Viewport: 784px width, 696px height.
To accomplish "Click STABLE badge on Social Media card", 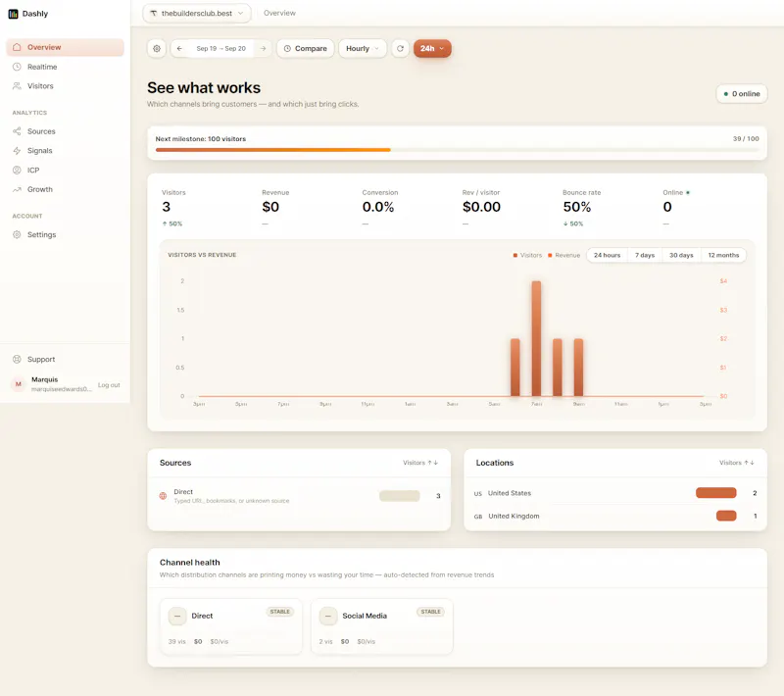I will pos(430,612).
